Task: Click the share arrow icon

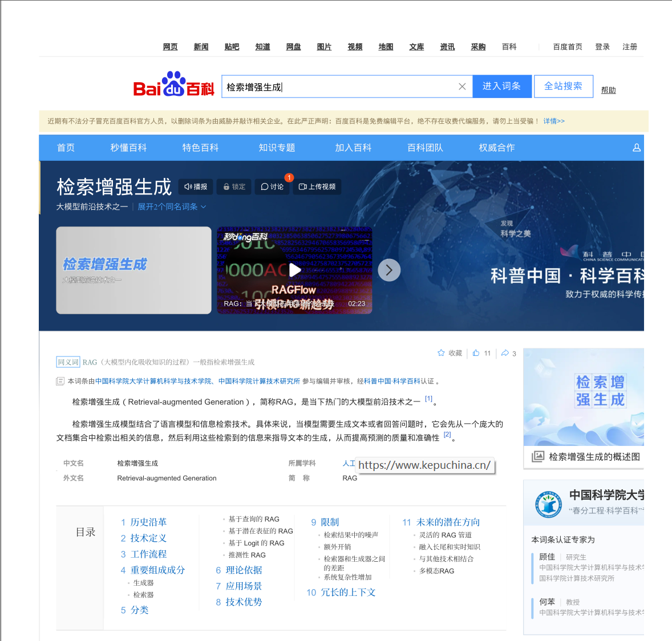Action: pyautogui.click(x=505, y=353)
